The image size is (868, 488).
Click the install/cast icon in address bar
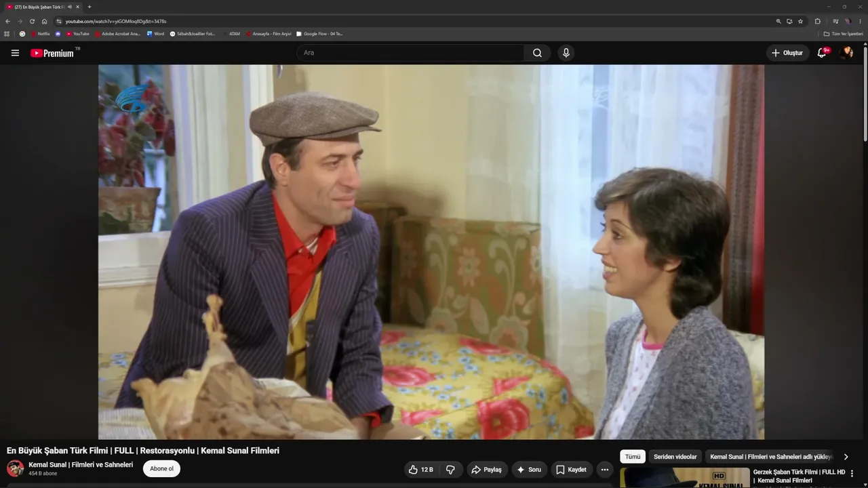pyautogui.click(x=789, y=21)
